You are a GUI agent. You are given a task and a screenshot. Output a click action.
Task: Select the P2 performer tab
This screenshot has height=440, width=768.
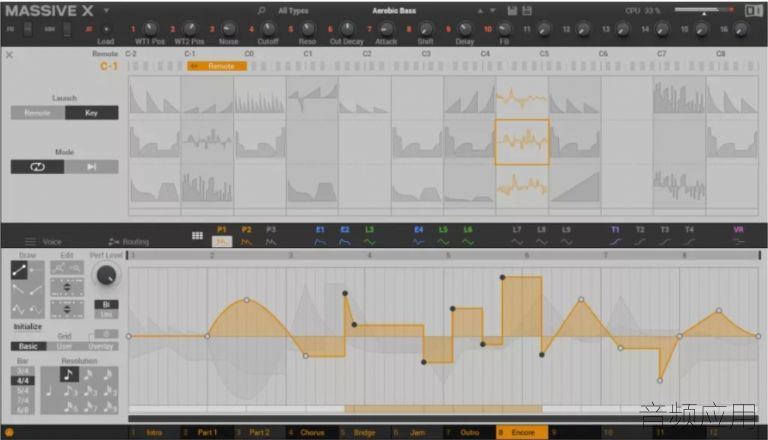tap(246, 236)
